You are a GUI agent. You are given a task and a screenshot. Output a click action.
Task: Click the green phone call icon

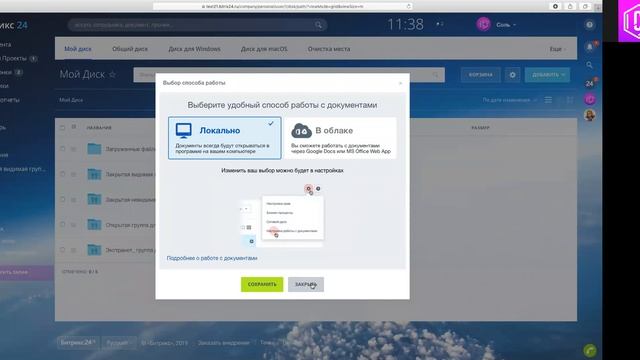[x=589, y=350]
